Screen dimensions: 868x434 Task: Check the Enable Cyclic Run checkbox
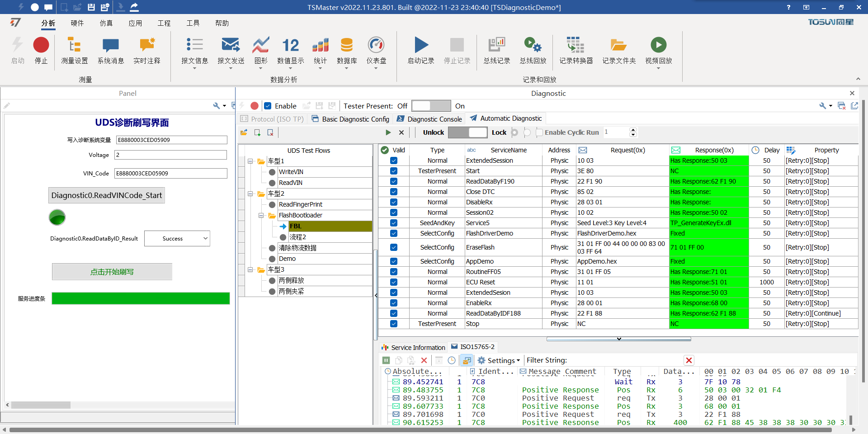(539, 132)
